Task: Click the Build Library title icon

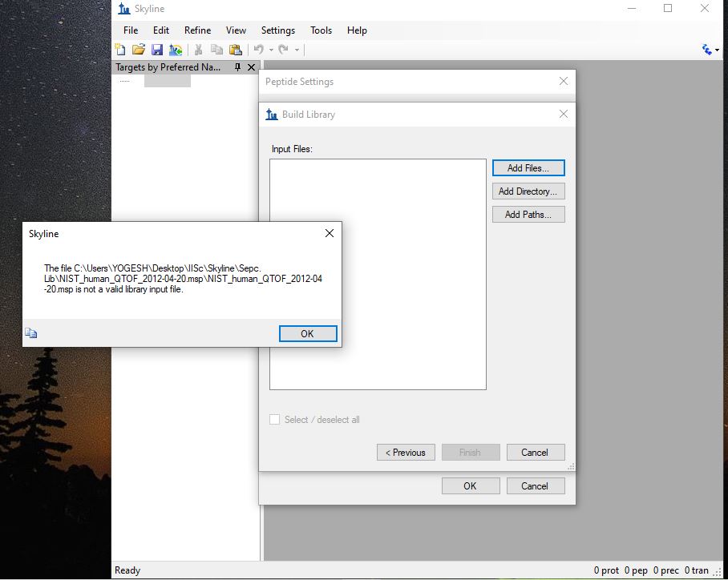Action: tap(272, 114)
